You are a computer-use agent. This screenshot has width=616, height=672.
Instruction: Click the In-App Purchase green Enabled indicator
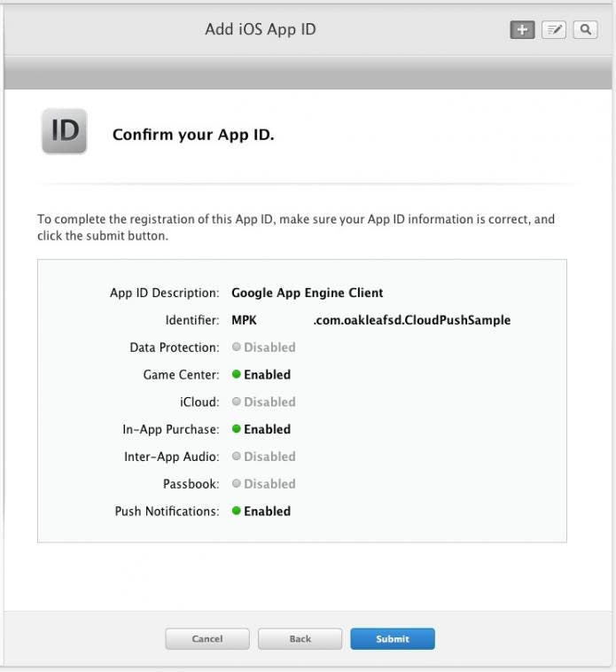tap(236, 428)
